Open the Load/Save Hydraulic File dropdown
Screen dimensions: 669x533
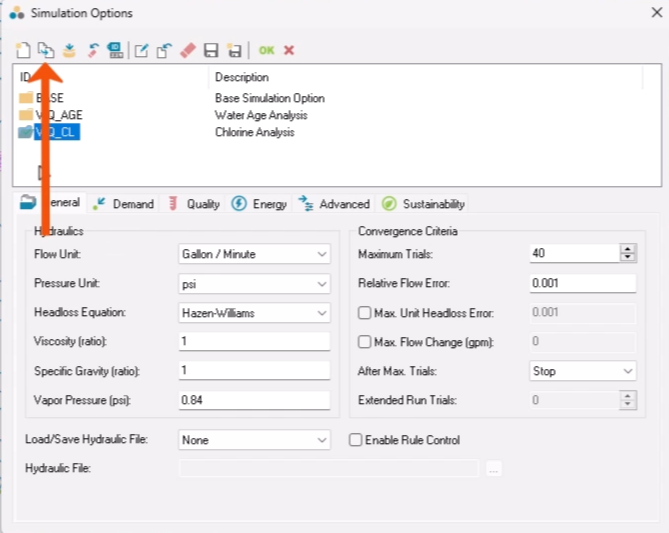[x=254, y=440]
